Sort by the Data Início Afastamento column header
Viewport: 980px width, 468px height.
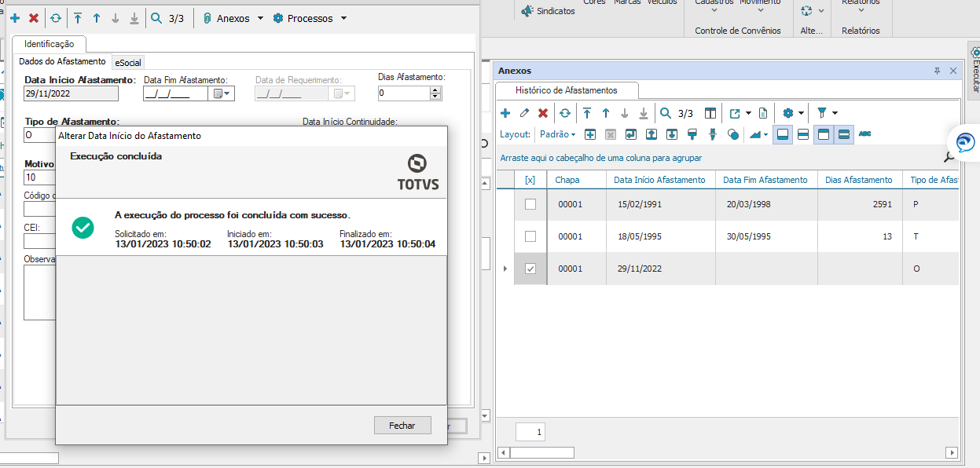pos(660,180)
